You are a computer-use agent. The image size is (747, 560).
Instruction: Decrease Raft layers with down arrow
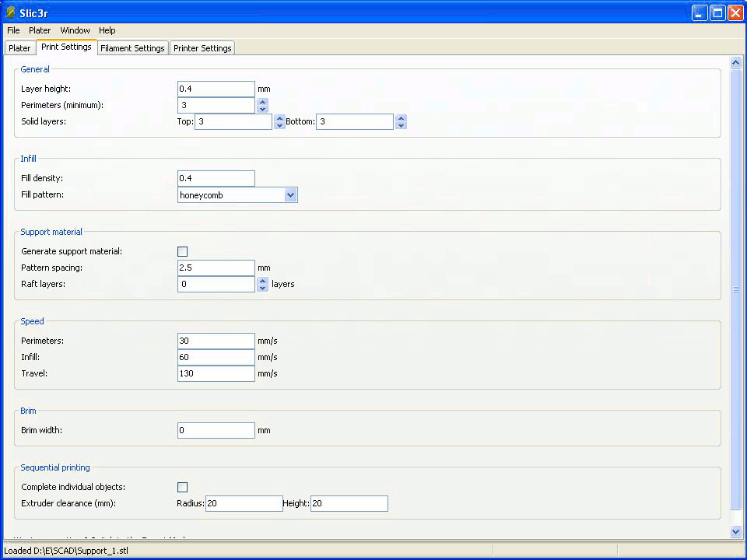[262, 289]
